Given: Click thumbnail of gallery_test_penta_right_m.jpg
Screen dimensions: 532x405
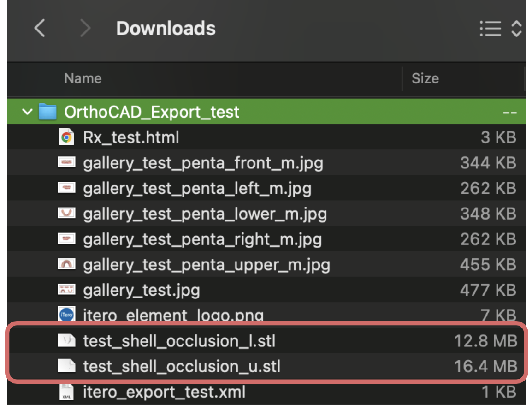Looking at the screenshot, I should tap(66, 238).
